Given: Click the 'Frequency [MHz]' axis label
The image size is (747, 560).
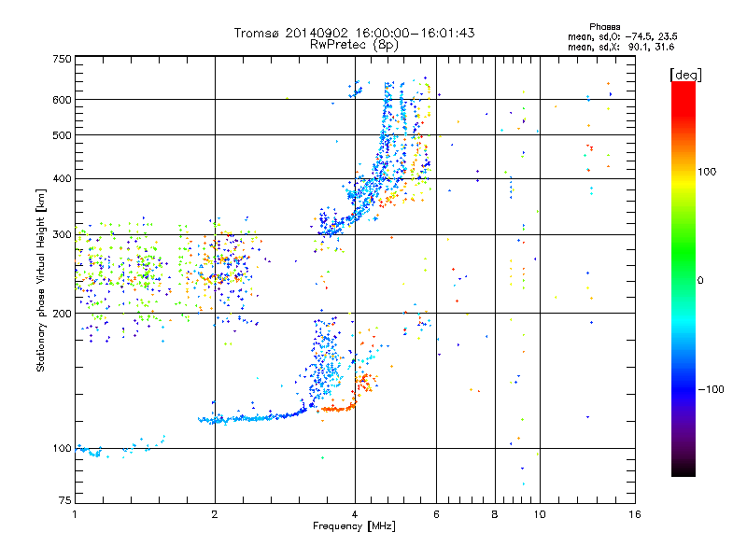Looking at the screenshot, I should 354,526.
